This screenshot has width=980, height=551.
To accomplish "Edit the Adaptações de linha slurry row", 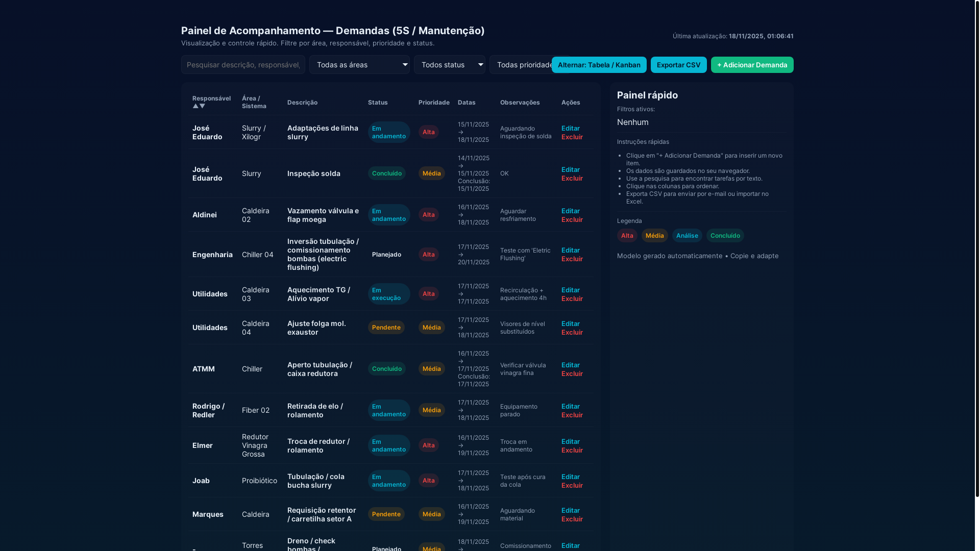I will tap(571, 128).
